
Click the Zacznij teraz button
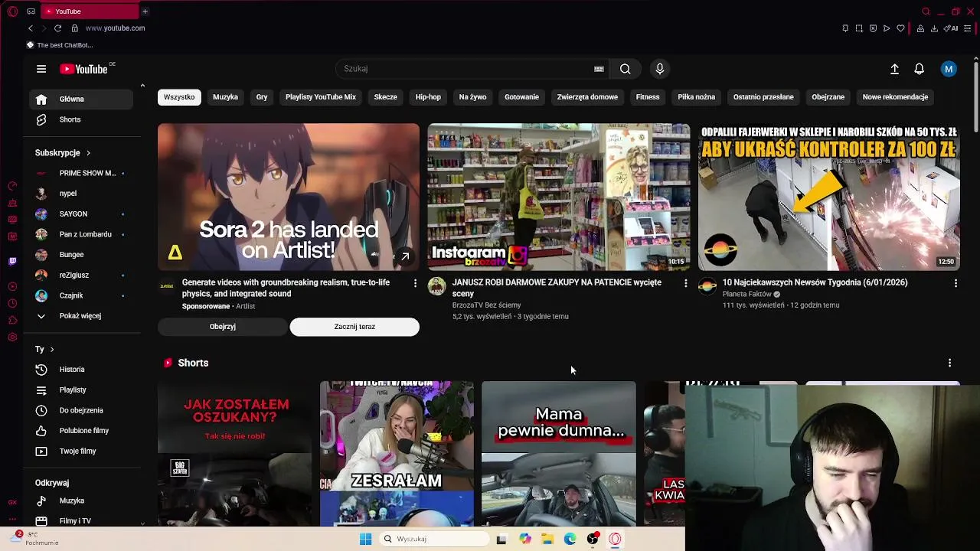point(354,327)
